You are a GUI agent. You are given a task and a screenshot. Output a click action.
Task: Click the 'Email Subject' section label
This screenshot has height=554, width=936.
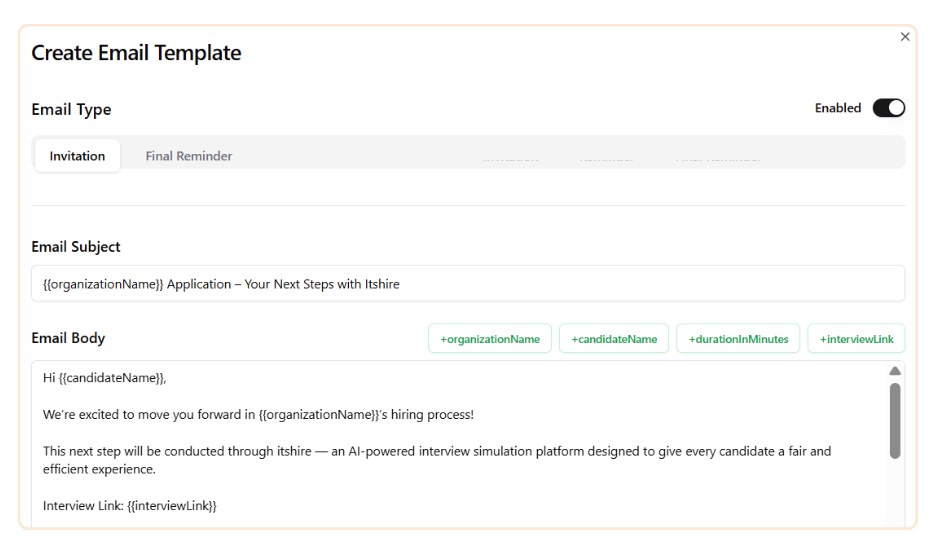[76, 247]
